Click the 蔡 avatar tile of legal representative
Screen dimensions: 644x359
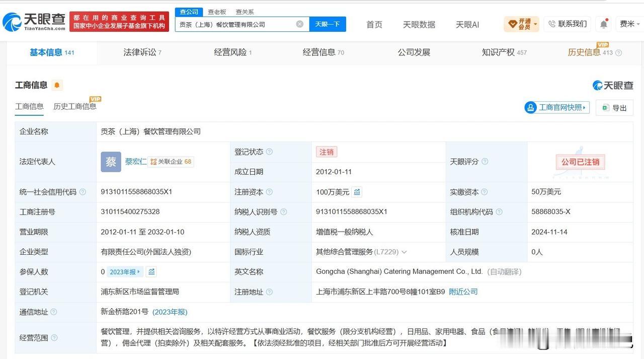tap(111, 162)
